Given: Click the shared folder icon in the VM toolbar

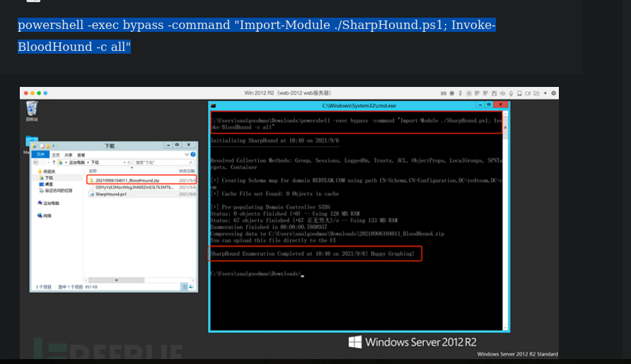Looking at the screenshot, I should coord(536,93).
